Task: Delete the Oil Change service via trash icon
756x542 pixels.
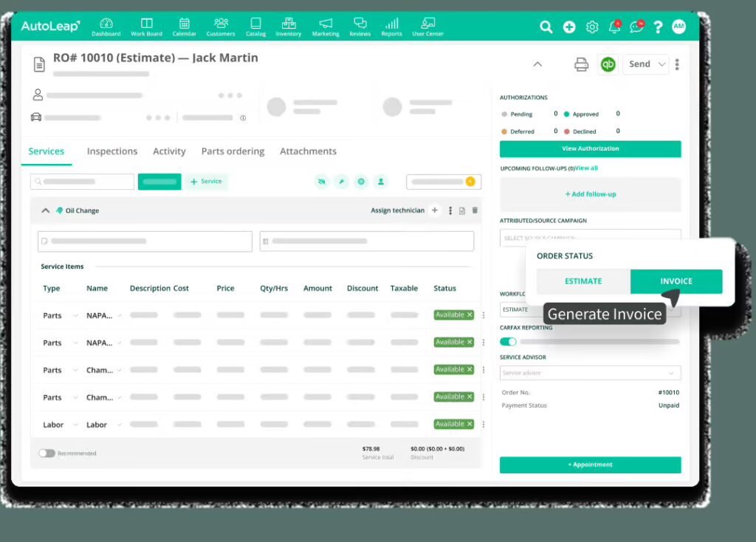Action: [x=475, y=210]
